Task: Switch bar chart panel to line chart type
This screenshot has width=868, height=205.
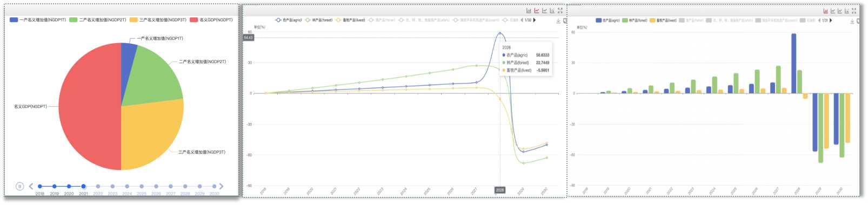Action: tap(833, 11)
